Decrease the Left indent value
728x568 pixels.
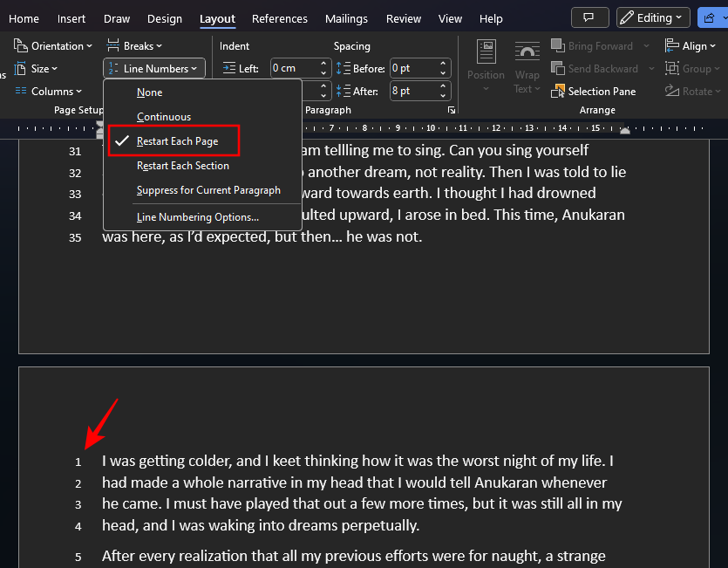point(323,73)
